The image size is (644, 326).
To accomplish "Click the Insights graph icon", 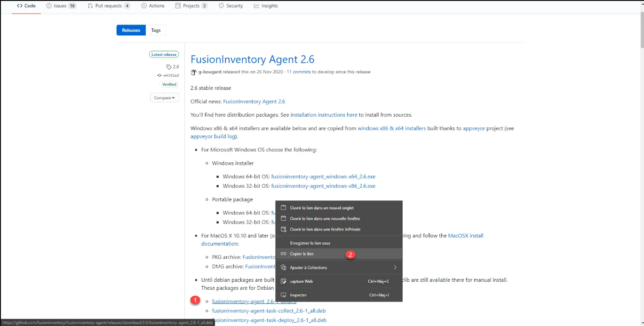I will [256, 6].
